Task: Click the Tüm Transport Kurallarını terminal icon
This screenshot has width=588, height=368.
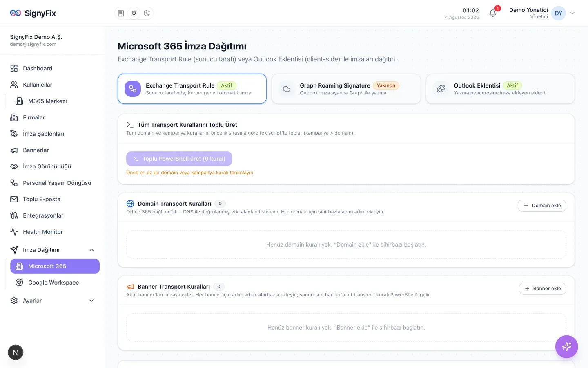Action: 130,125
